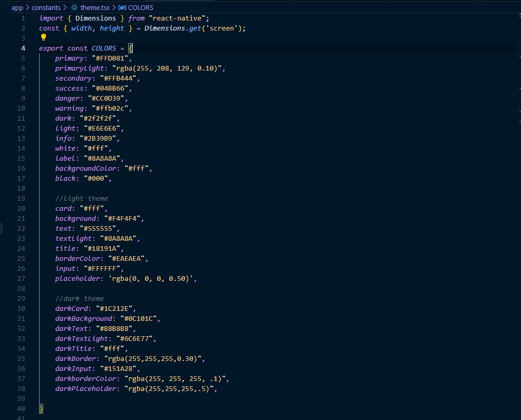Screen dimensions: 521x420
Task: Click the opening brace after COLORS =
Action: [x=131, y=48]
